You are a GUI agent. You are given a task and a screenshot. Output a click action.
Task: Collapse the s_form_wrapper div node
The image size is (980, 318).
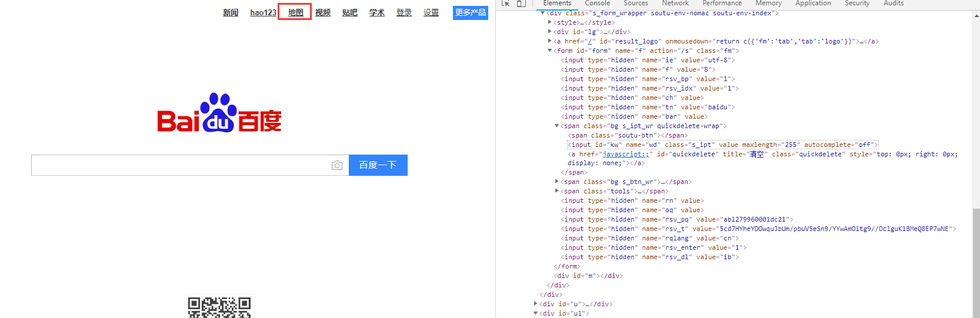(x=542, y=13)
